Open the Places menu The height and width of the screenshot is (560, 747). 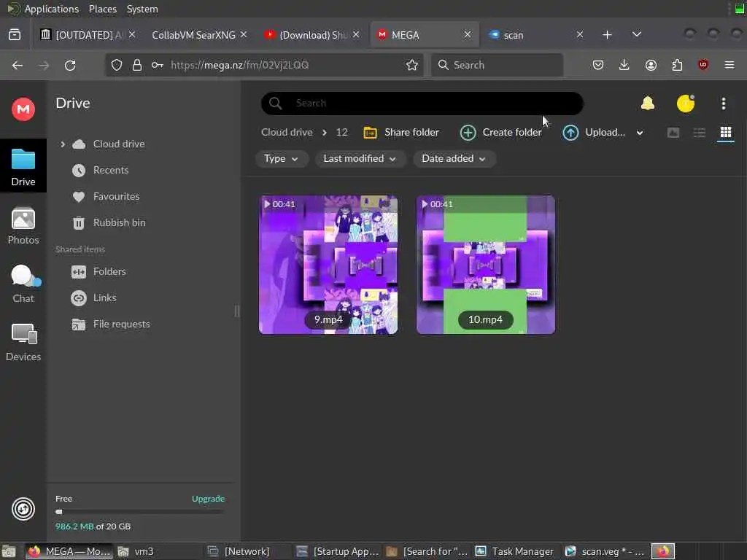[x=103, y=9]
